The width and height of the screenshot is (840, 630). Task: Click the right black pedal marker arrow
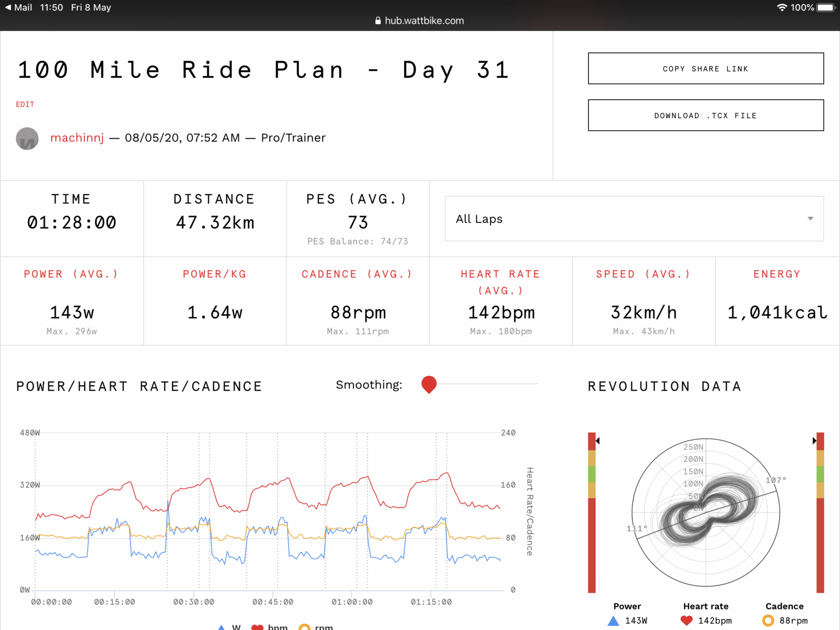click(x=814, y=441)
